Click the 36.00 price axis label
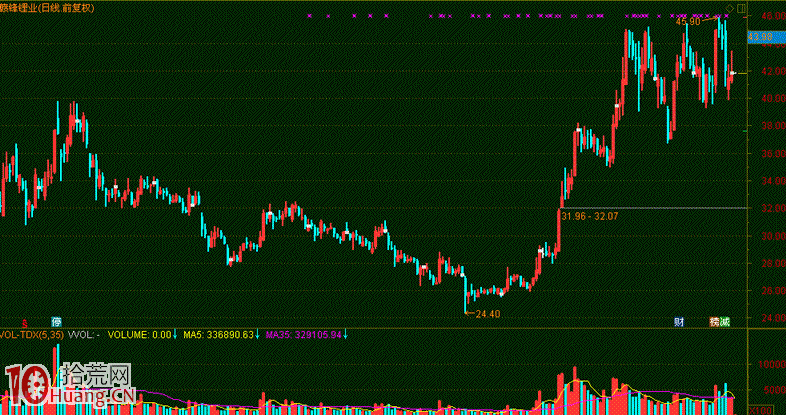Image resolution: width=786 pixels, height=415 pixels. click(772, 153)
